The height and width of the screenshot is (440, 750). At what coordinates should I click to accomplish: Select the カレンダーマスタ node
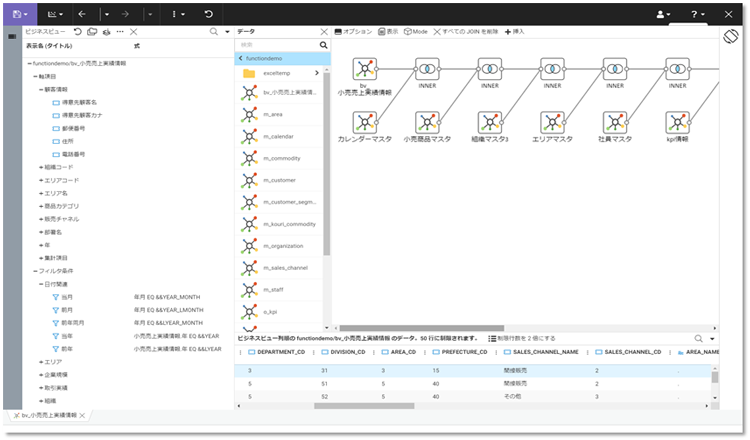point(364,122)
